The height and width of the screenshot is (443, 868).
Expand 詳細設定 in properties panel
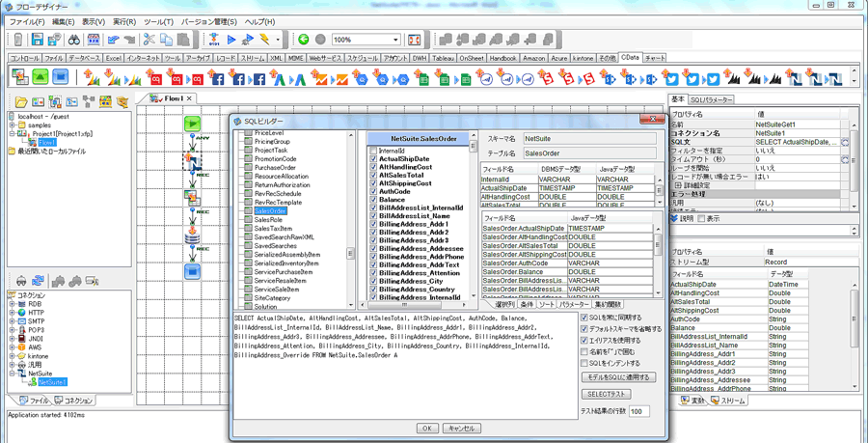[678, 185]
